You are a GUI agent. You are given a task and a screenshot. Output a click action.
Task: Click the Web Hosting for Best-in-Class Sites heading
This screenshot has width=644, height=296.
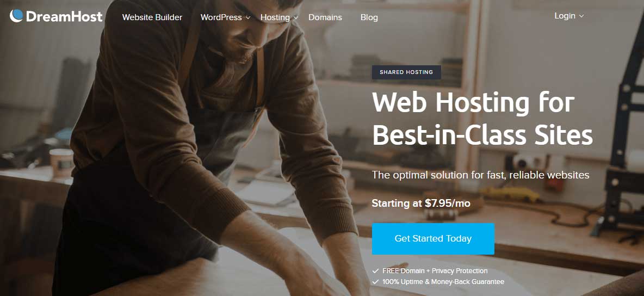(x=482, y=119)
